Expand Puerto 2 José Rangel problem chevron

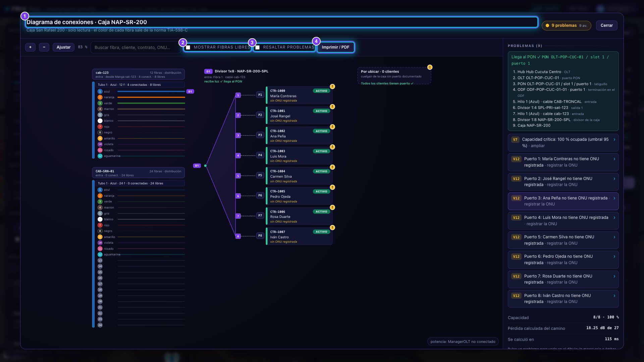coord(614,179)
